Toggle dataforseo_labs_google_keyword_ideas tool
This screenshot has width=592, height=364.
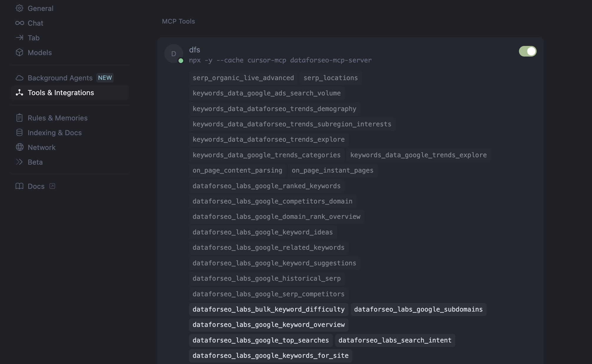[263, 232]
